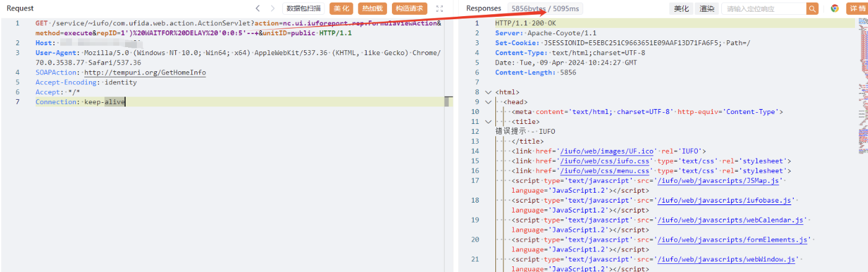Click the identity value of Accept-Encoding
Viewport: 868px width, 272px height.
(121, 82)
